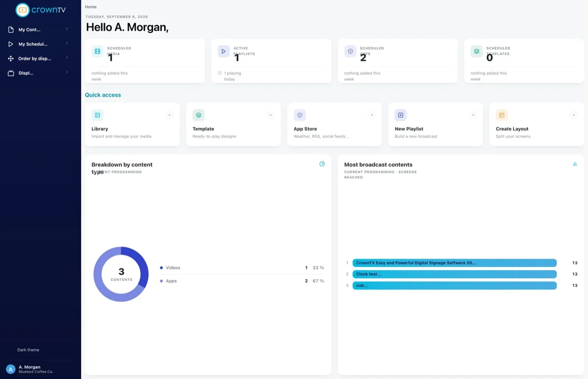This screenshot has width=588, height=379.
Task: Click the donut chart ring
Action: click(121, 274)
